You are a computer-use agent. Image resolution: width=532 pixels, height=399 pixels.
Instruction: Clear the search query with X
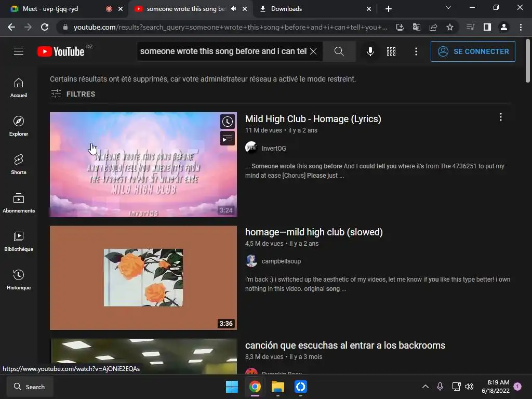313,51
